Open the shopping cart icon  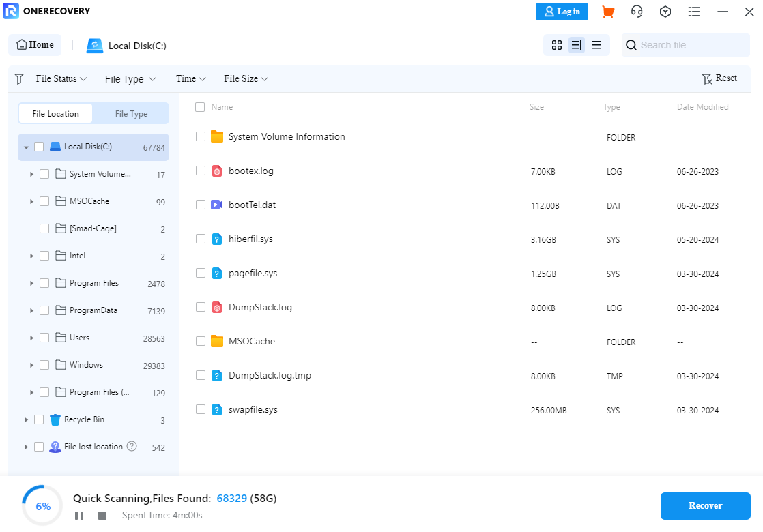click(x=607, y=12)
